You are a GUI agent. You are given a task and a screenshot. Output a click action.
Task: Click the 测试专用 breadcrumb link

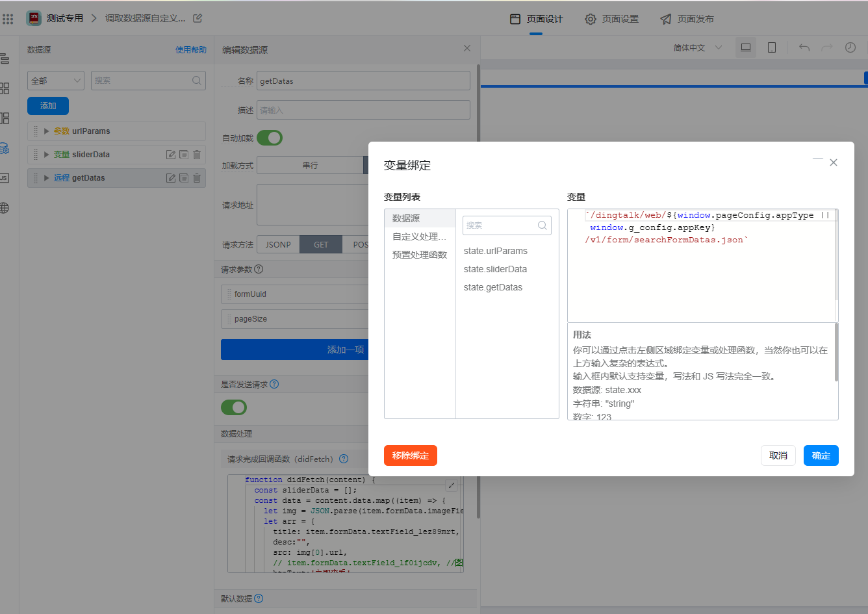point(65,18)
